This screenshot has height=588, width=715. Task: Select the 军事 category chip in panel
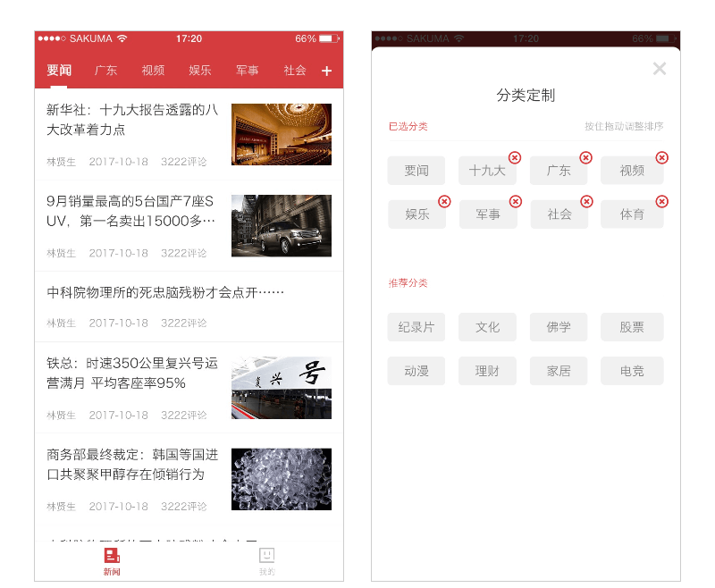pyautogui.click(x=488, y=214)
